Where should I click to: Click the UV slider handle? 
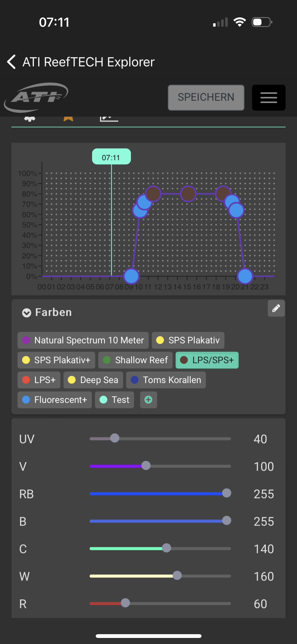[x=115, y=438]
